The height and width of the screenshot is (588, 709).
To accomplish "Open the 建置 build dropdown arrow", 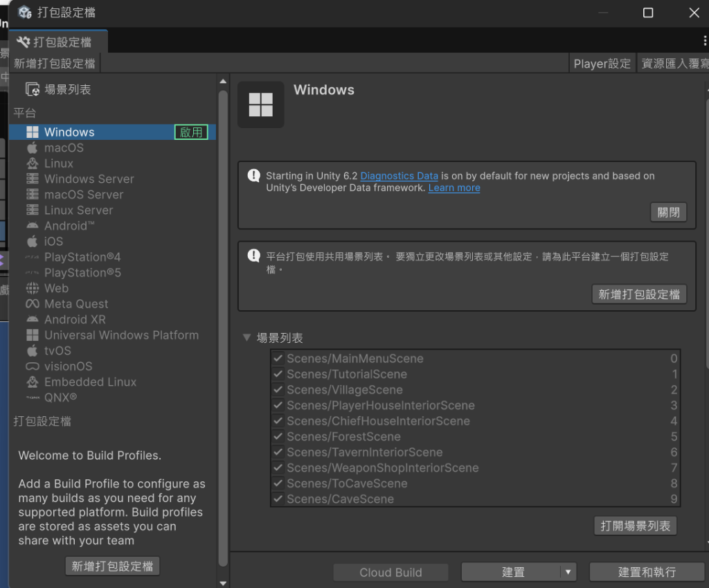I will (568, 572).
